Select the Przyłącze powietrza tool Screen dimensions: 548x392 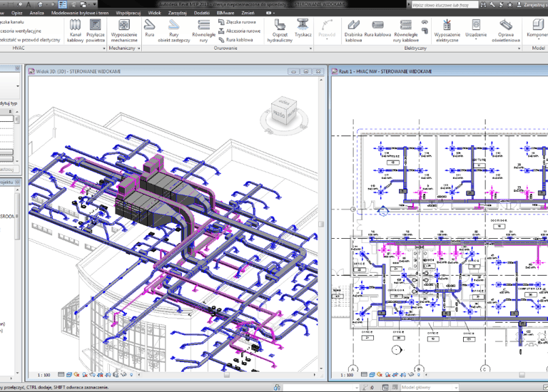(x=95, y=31)
